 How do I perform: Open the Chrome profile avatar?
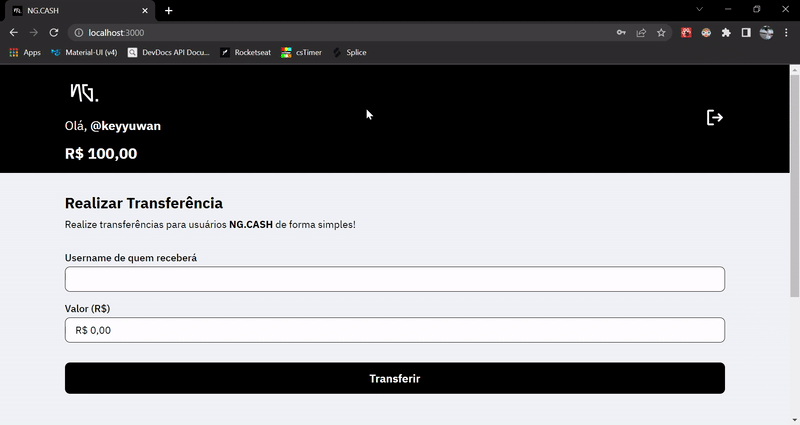766,33
